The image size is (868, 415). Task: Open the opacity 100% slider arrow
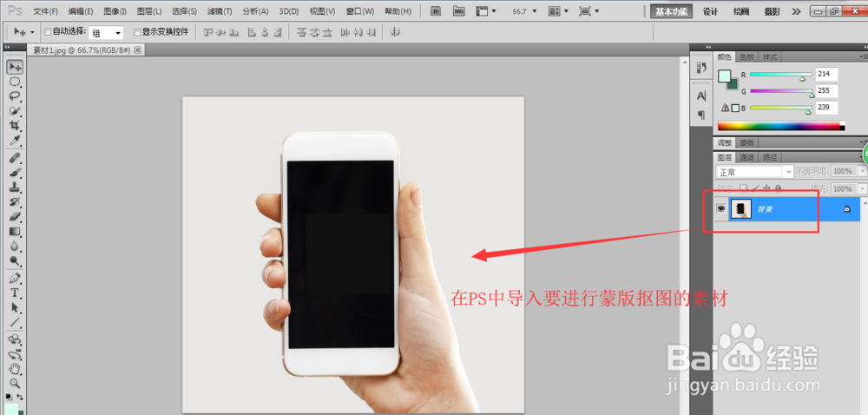click(x=861, y=172)
